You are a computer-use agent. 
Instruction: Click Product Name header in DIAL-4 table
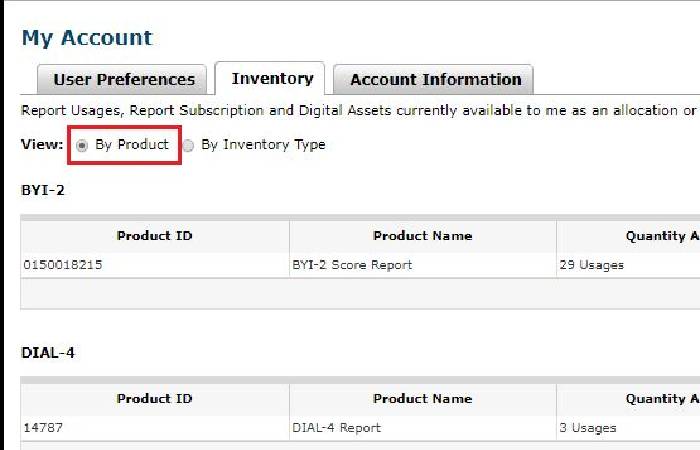(422, 398)
